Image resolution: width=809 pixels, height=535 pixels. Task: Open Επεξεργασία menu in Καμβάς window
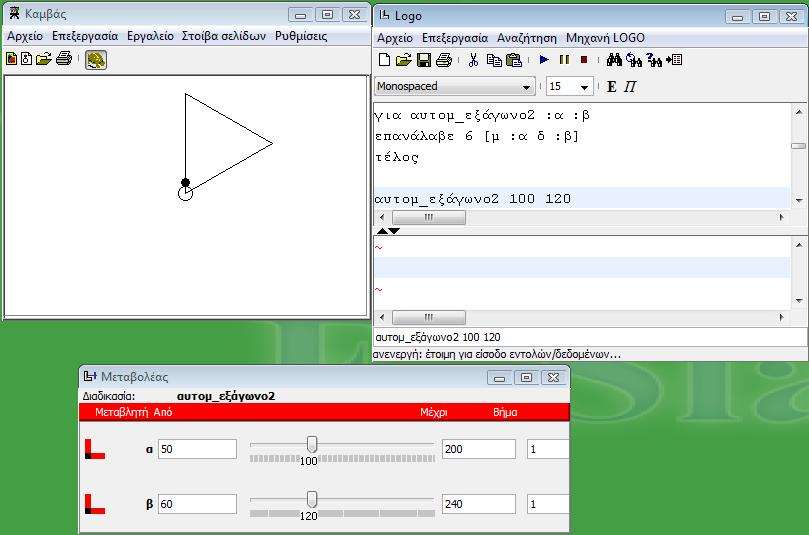pyautogui.click(x=85, y=36)
